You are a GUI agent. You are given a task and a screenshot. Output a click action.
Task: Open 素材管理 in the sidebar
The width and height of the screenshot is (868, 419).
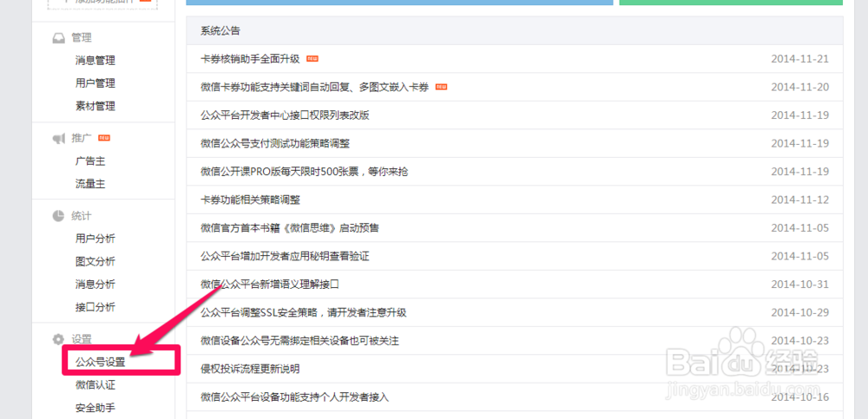(x=95, y=106)
